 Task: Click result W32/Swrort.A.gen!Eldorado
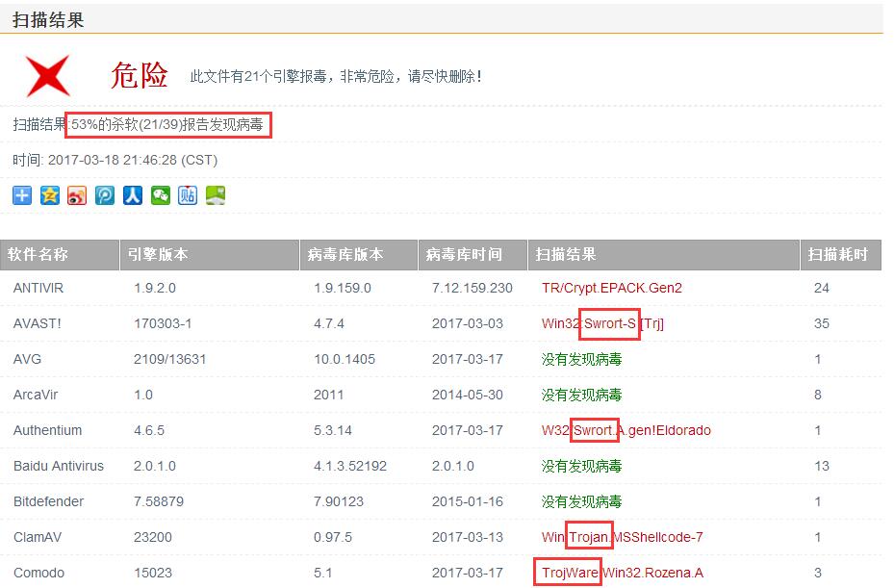pos(626,430)
